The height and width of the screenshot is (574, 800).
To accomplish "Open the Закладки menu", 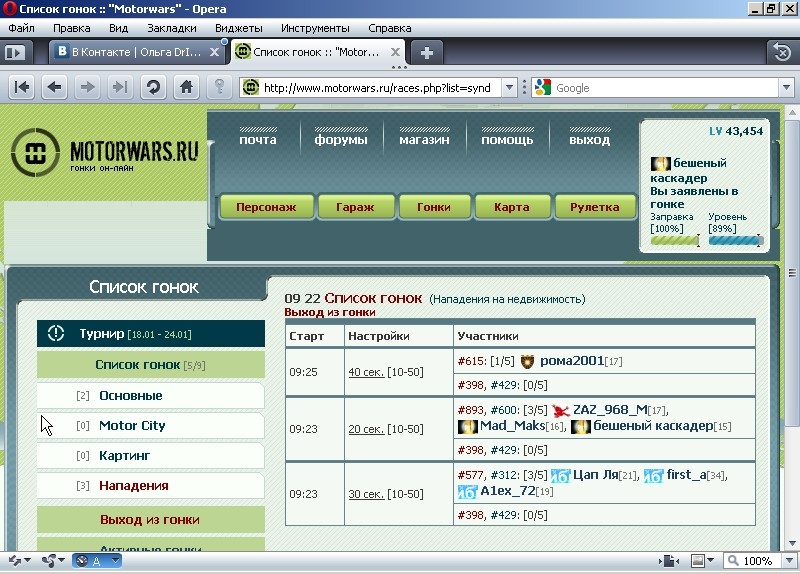I will 171,28.
